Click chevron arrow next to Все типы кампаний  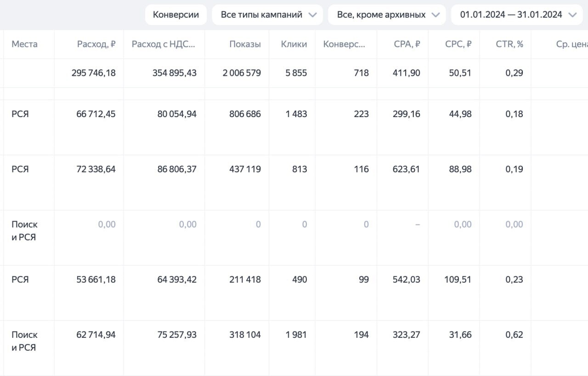pos(313,15)
